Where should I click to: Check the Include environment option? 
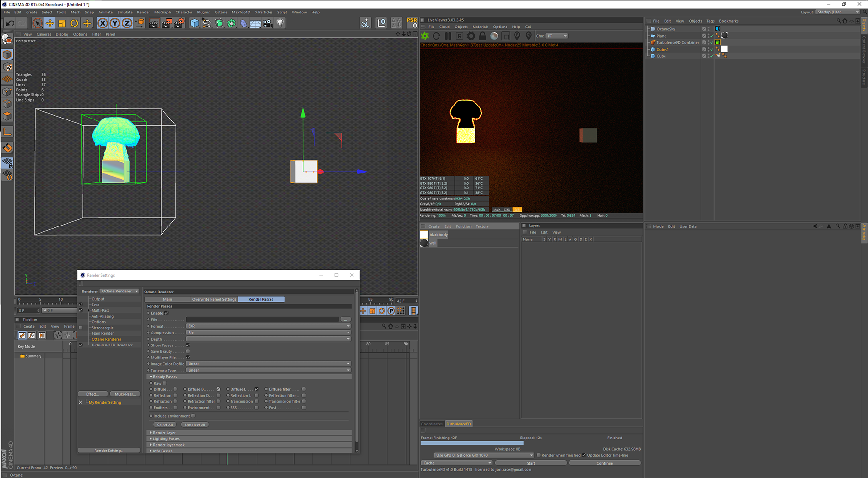(x=193, y=416)
